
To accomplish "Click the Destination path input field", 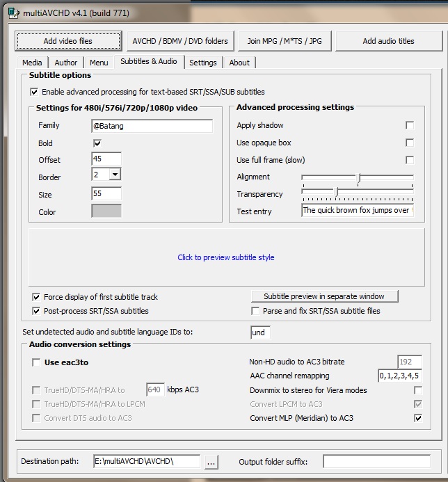I will 147,461.
